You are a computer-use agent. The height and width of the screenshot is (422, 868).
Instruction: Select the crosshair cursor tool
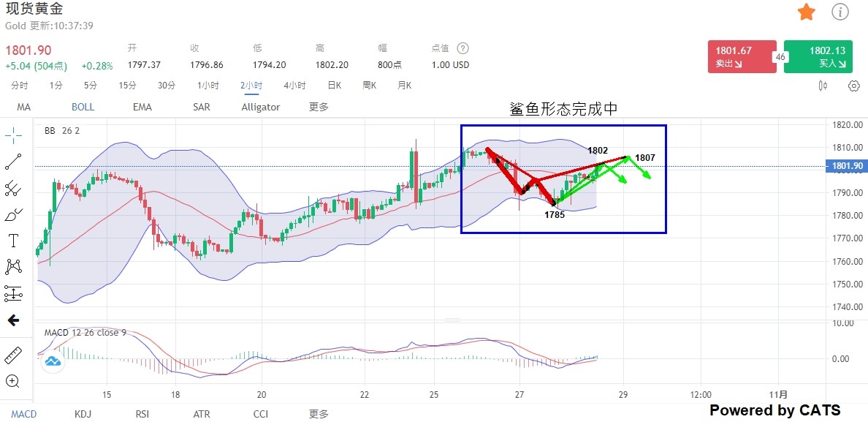13,135
